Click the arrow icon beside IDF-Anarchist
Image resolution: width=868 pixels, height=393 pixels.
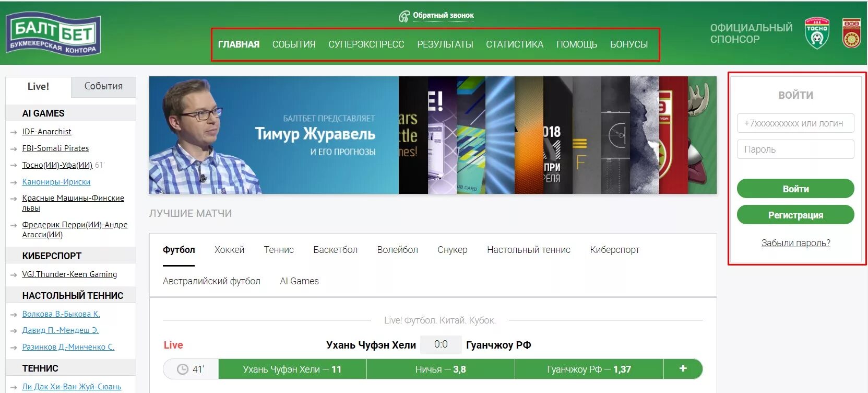14,133
